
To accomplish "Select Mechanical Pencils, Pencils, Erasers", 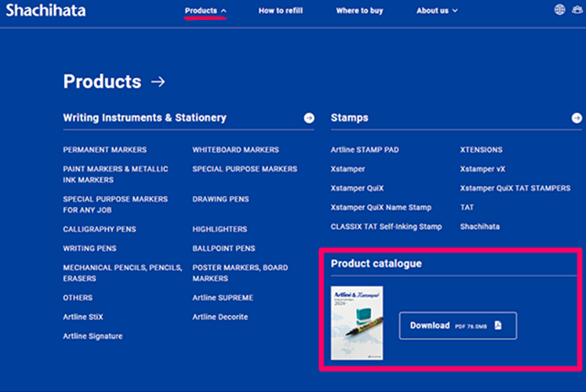I will click(123, 273).
